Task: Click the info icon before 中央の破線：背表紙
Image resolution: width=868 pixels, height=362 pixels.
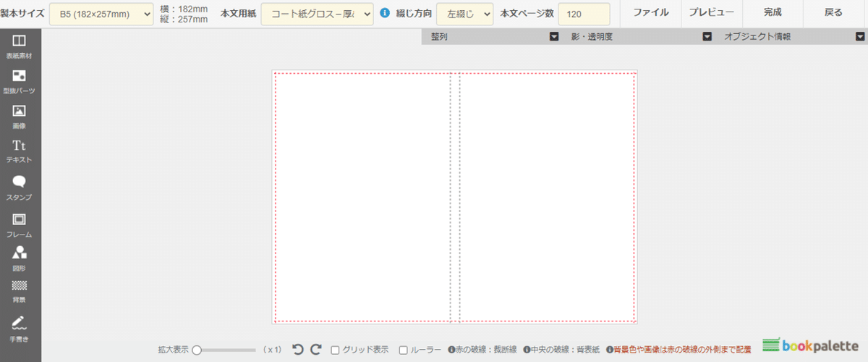Action: coord(527,350)
